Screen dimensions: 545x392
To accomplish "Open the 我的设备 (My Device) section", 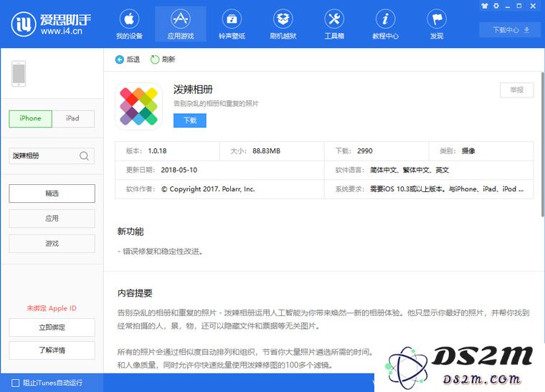I will click(129, 24).
